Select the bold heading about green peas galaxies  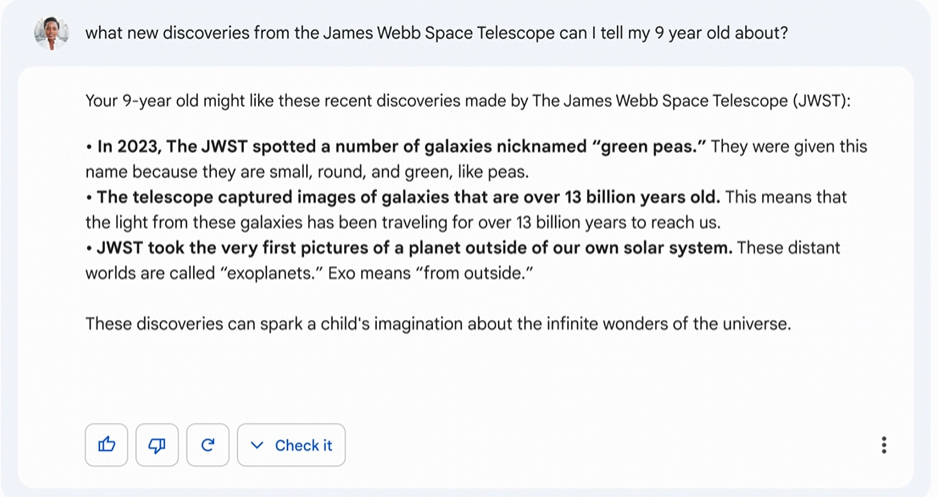[402, 146]
